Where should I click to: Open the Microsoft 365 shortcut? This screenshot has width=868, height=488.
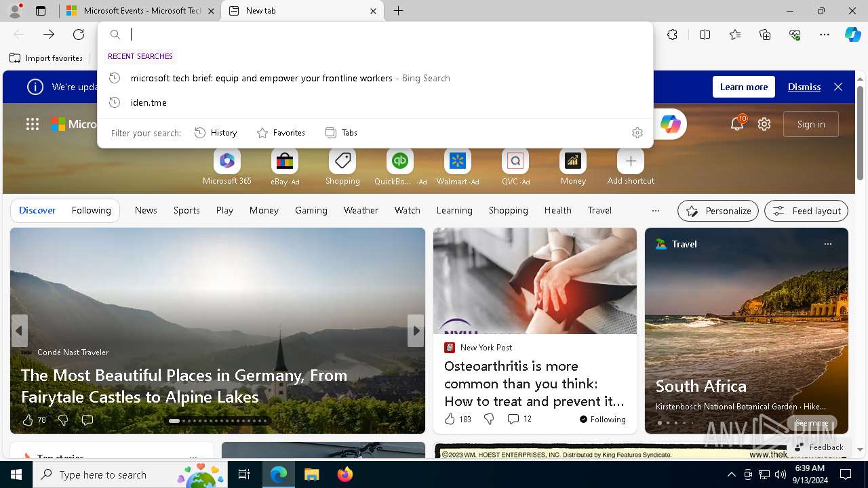(226, 167)
